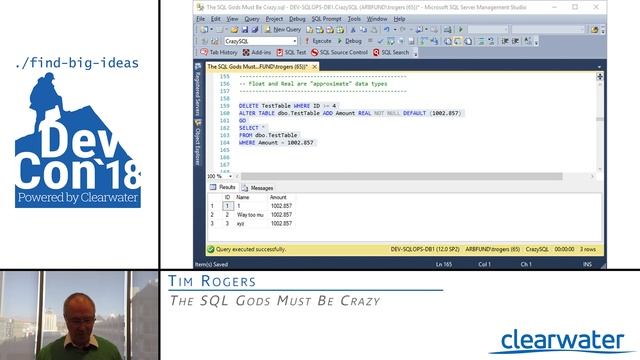640x360 pixels.
Task: Switch to the Results tab
Action: coord(223,187)
